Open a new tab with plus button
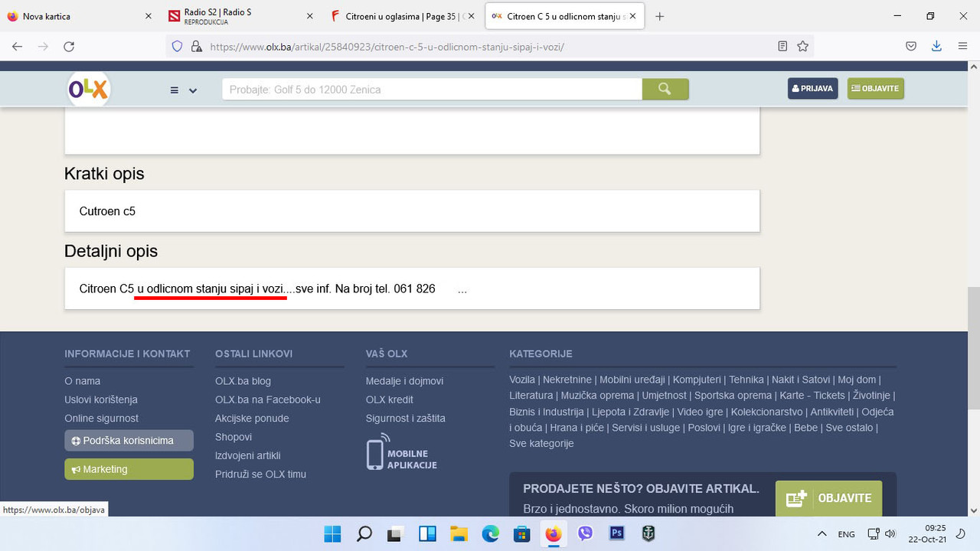This screenshot has height=551, width=980. 660,16
